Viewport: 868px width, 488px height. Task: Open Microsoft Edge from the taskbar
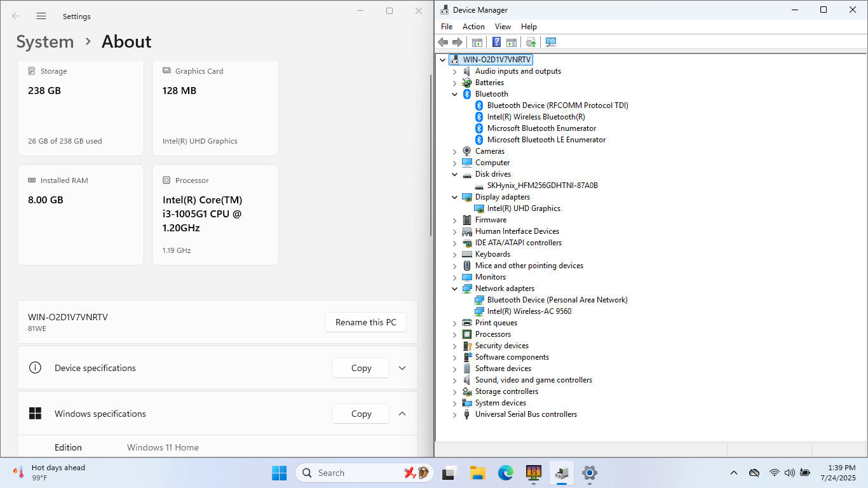point(505,473)
